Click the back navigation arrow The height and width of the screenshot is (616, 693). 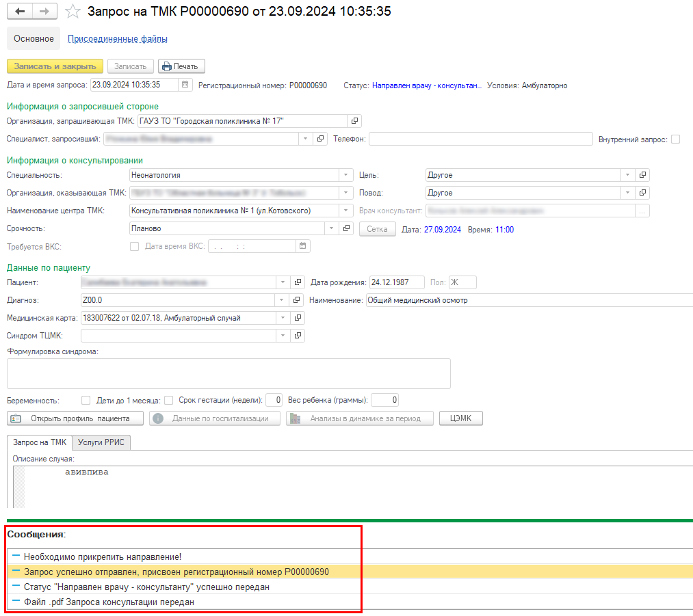(x=20, y=12)
